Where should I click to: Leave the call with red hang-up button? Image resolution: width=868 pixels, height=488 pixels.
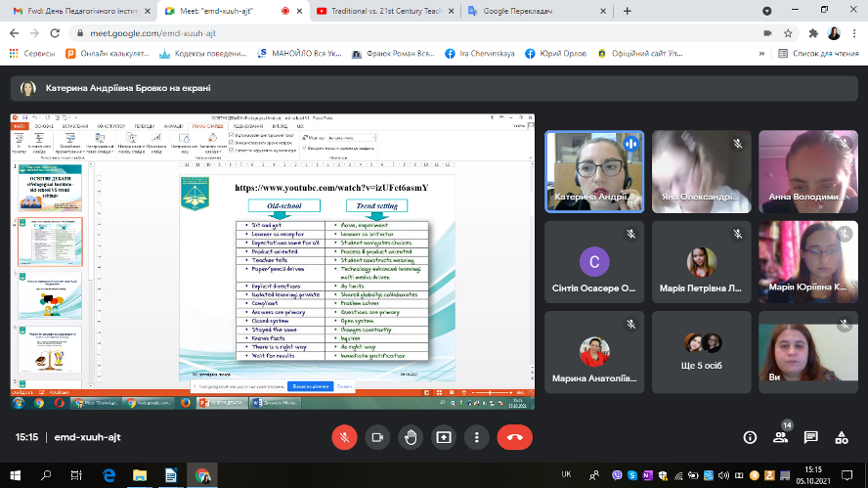(x=514, y=437)
